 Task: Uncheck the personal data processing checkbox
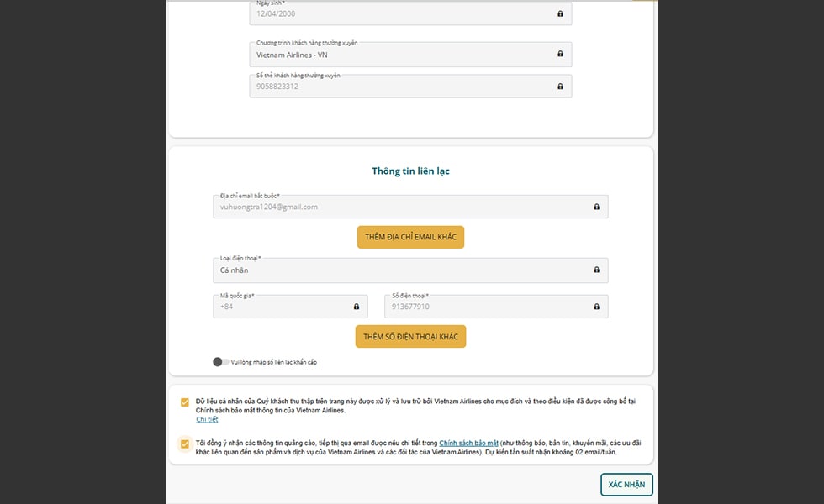185,402
